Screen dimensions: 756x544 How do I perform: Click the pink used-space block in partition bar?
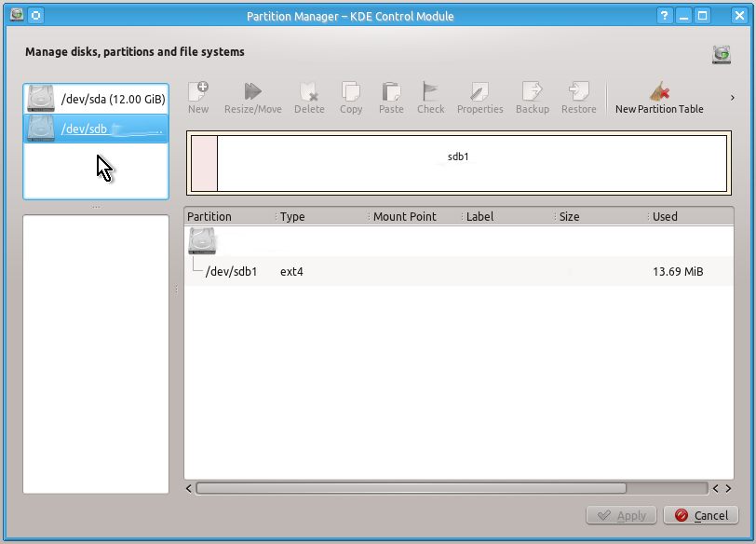(204, 164)
